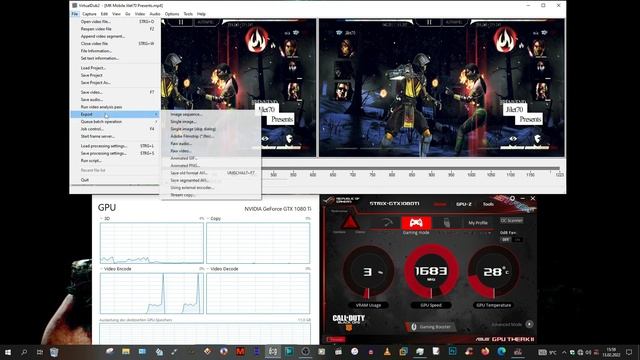Expand the 3D graph dropdown in GPU panel
This screenshot has width=640, height=360.
pos(102,219)
